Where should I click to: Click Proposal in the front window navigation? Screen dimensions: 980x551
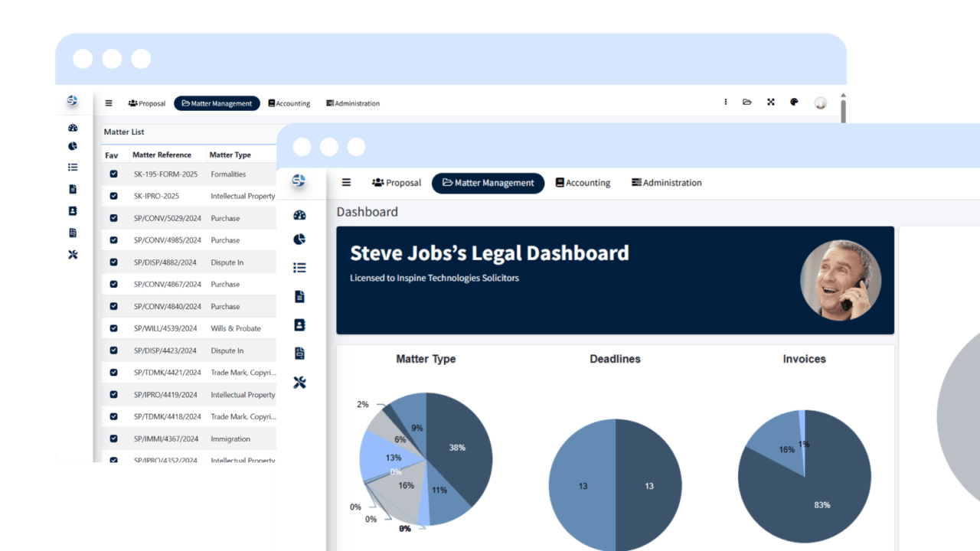[x=397, y=183]
